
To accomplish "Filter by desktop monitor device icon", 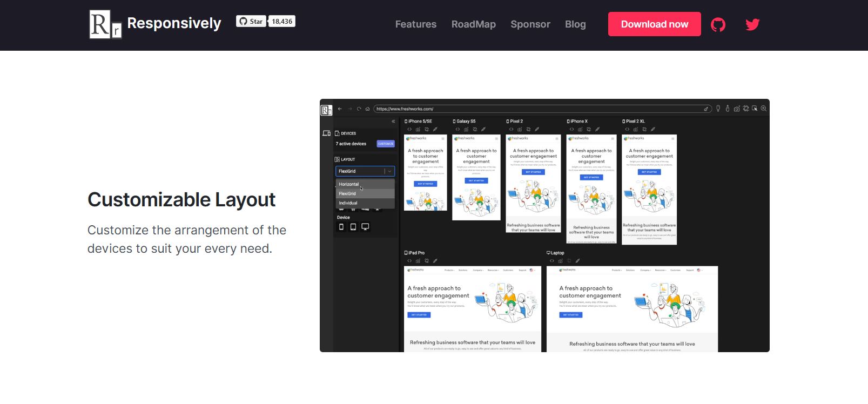I will 365,227.
